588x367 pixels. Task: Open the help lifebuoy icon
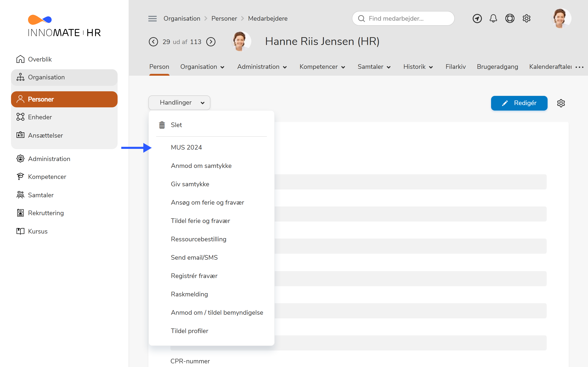click(510, 18)
